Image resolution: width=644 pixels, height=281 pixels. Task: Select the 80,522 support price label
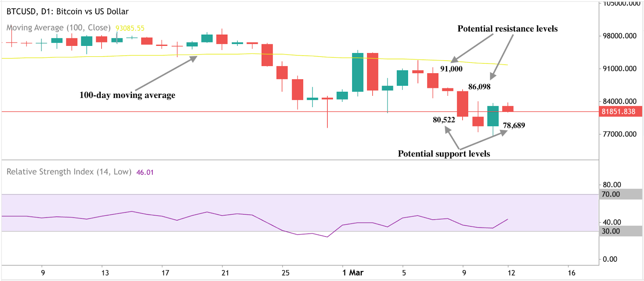coord(444,120)
